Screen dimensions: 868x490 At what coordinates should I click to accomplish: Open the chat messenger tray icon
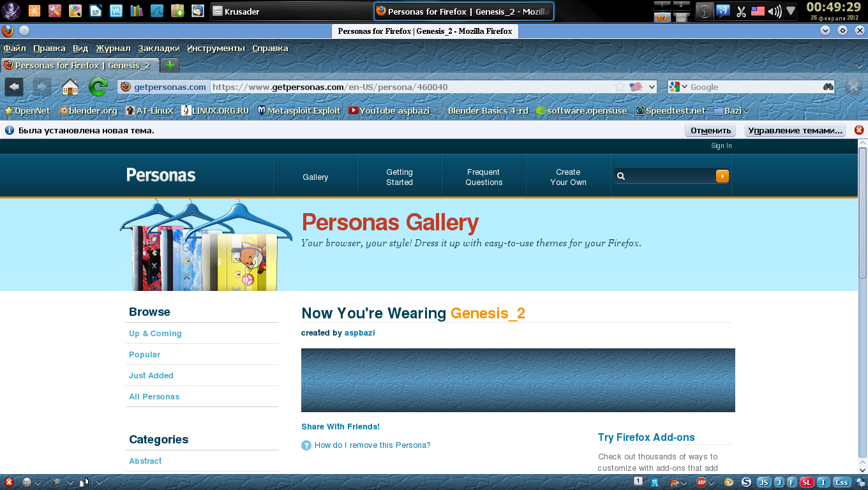tap(723, 11)
